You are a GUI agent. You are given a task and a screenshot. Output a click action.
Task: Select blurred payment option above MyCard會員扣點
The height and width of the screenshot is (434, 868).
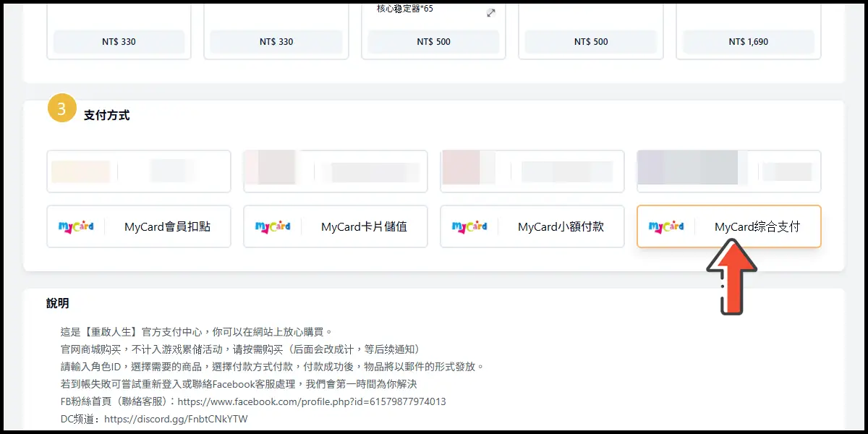coord(139,171)
